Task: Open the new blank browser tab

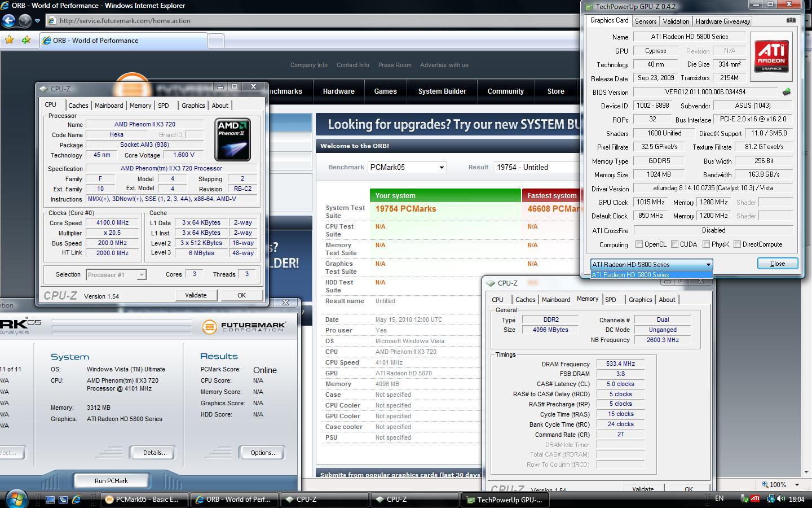Action: click(216, 41)
